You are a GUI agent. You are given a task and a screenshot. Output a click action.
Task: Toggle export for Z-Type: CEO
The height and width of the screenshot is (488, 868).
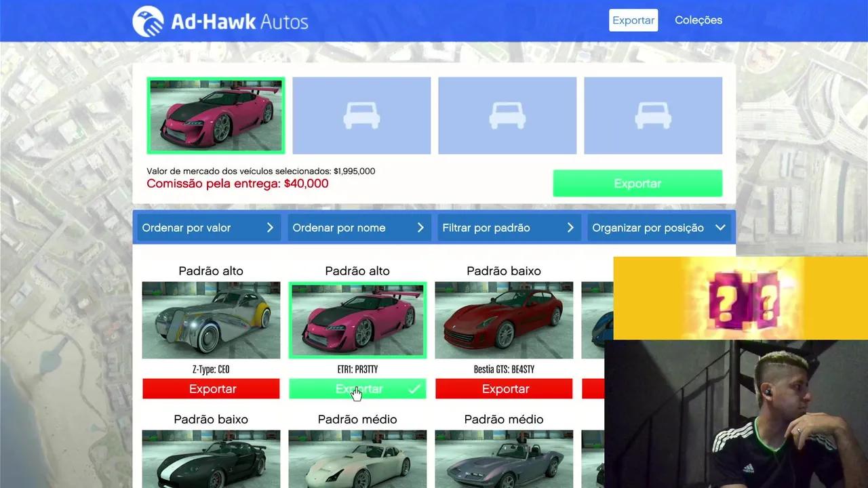[x=211, y=389]
